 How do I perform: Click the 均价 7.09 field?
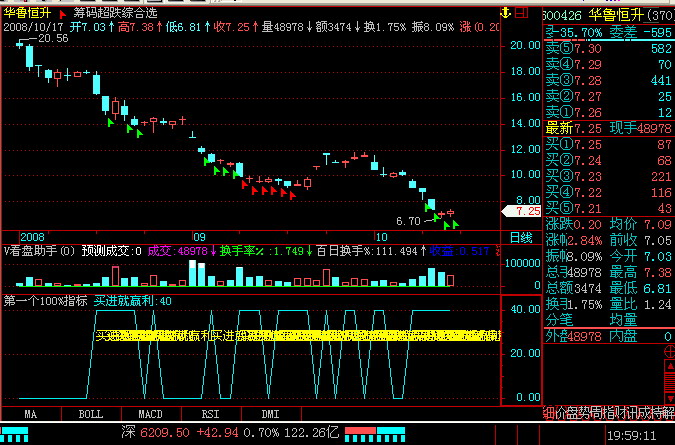[641, 224]
